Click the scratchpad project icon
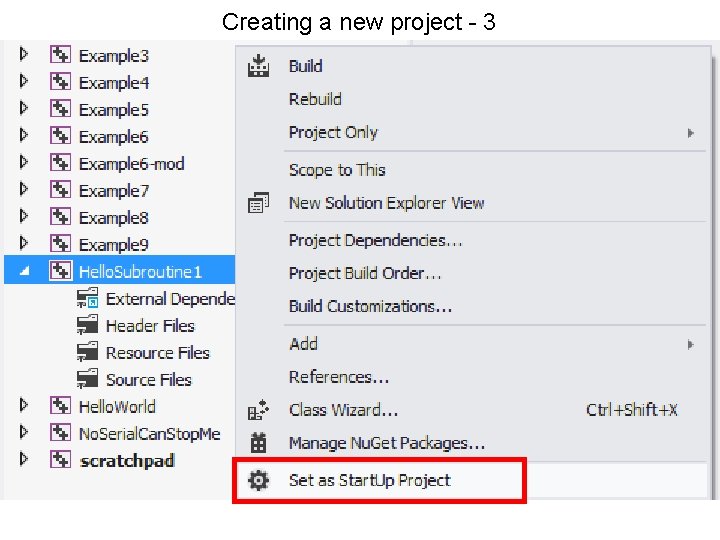 [x=60, y=460]
